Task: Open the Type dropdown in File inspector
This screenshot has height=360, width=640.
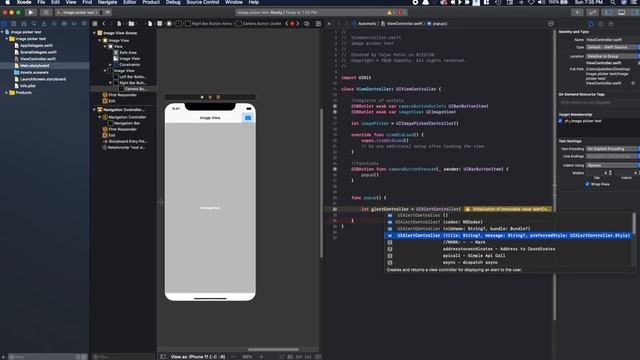Action: [x=612, y=47]
